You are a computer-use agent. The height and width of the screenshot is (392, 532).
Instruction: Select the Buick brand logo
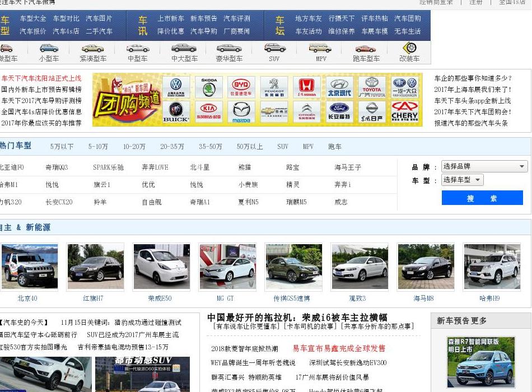(176, 112)
